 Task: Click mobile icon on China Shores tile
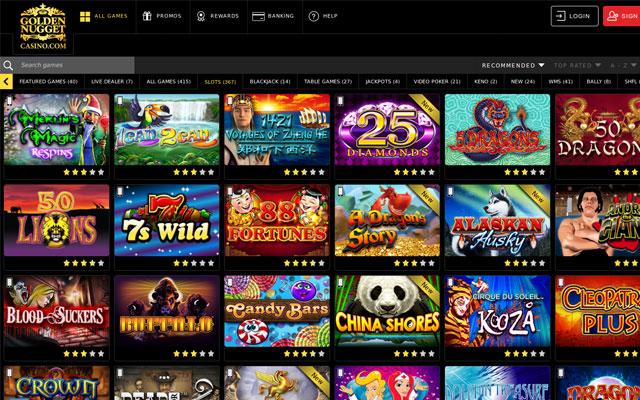point(340,282)
